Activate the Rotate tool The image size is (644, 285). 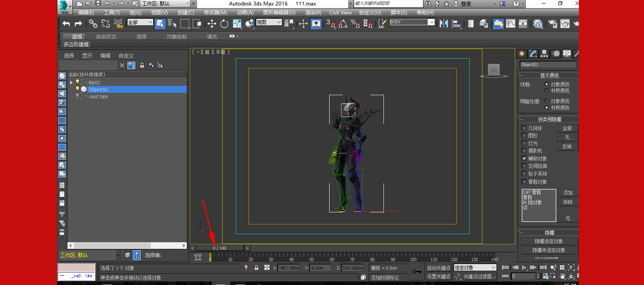224,23
